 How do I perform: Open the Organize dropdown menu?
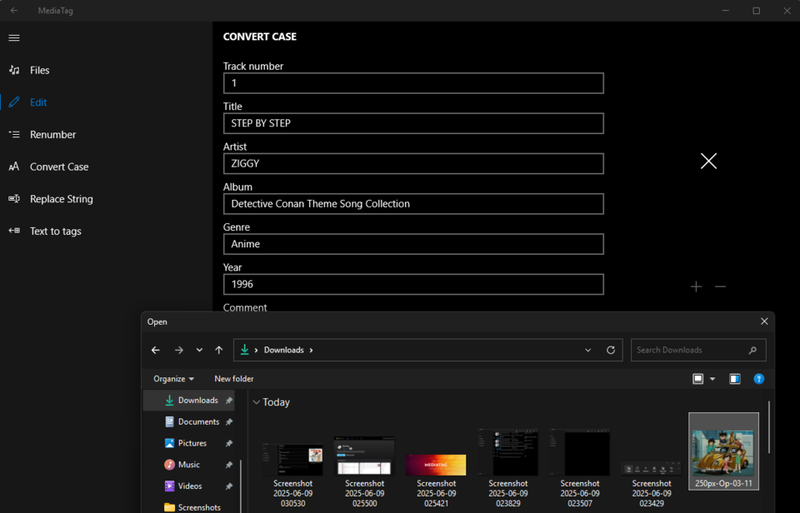pyautogui.click(x=173, y=379)
